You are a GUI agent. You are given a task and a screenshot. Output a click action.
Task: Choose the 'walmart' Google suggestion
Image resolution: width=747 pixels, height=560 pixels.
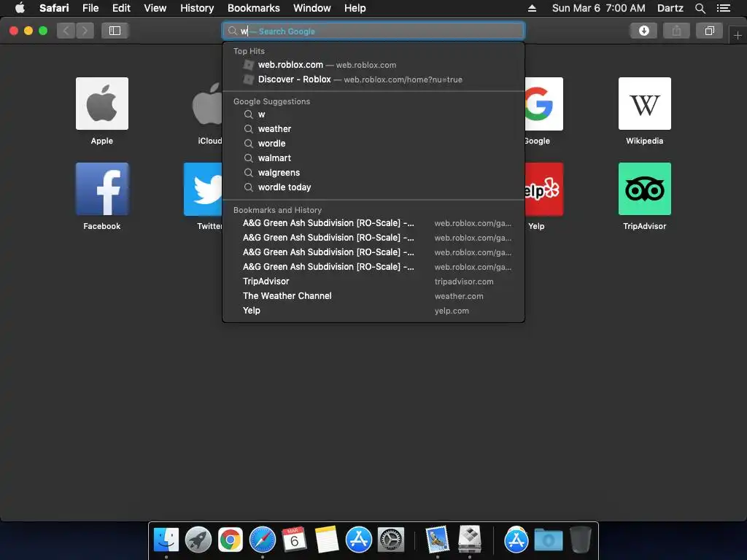click(x=373, y=158)
